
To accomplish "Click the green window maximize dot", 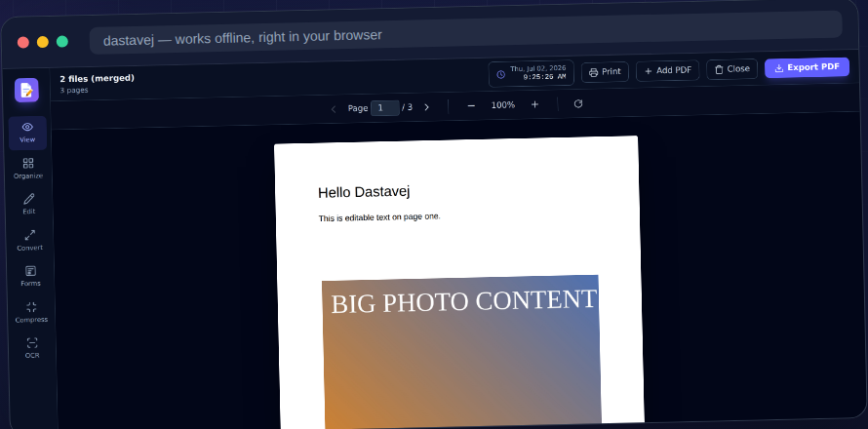I will (62, 42).
